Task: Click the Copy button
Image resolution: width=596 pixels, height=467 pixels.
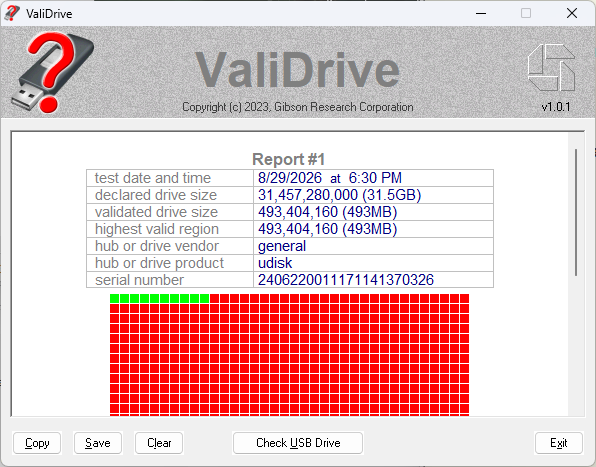Action: point(37,443)
